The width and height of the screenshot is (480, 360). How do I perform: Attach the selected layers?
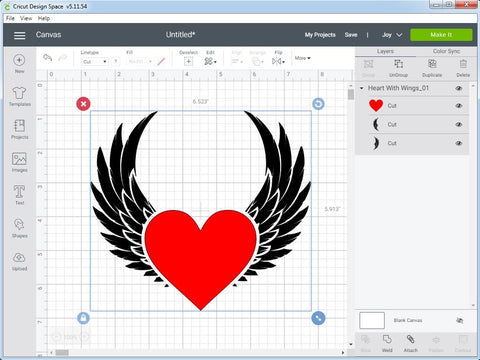point(411,343)
